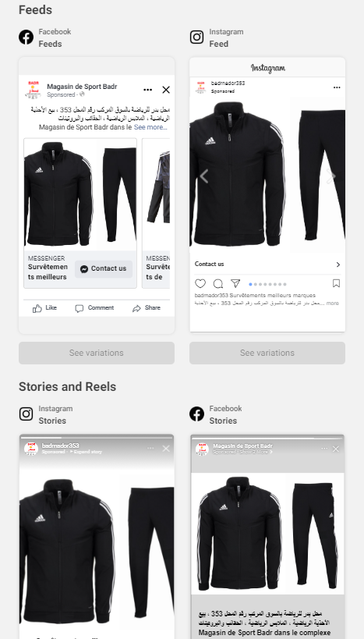Click See variations under Facebook Feeds
This screenshot has width=364, height=639.
click(x=97, y=353)
